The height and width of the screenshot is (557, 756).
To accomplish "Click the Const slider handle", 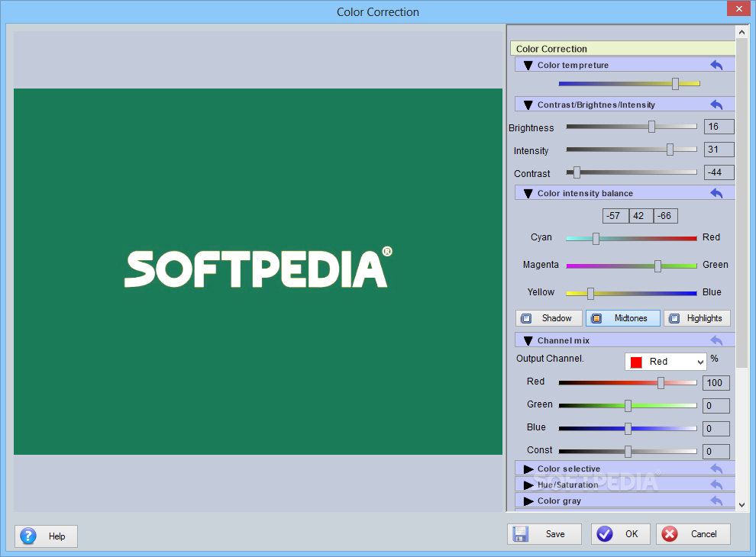I will [628, 452].
